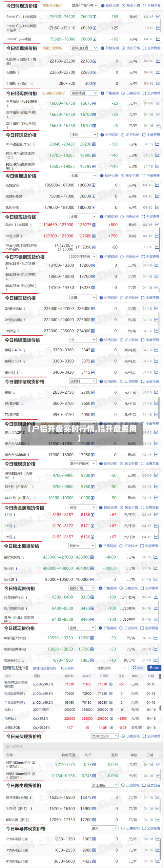Click price icon beside 76000 in 硫醇甲基锡 row
The image size is (164, 868).
[93, 196]
